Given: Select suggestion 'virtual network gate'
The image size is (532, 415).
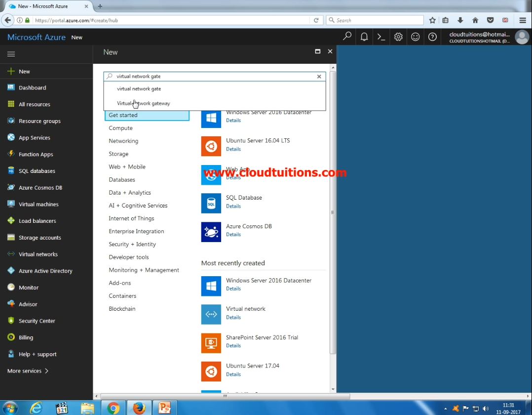Looking at the screenshot, I should click(214, 88).
